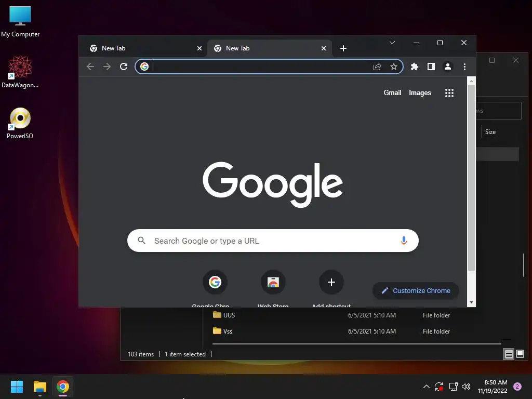532x399 pixels.
Task: Bookmark this tab with the star icon
Action: 394,66
